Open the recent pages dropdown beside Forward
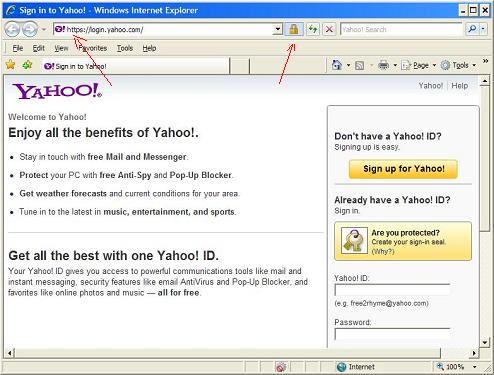 44,30
